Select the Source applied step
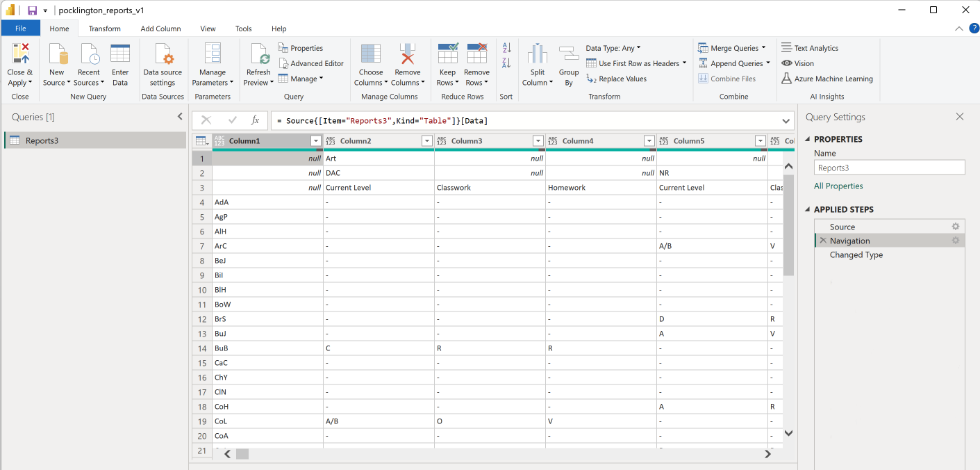 (890, 227)
